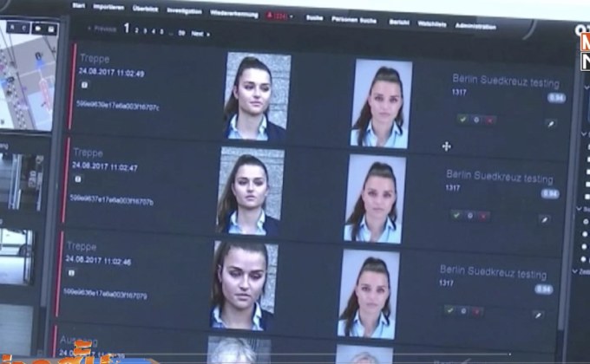Screen dimensions: 590x364
Task: Toggle middle neutral status button in third row
Action: pos(463,309)
